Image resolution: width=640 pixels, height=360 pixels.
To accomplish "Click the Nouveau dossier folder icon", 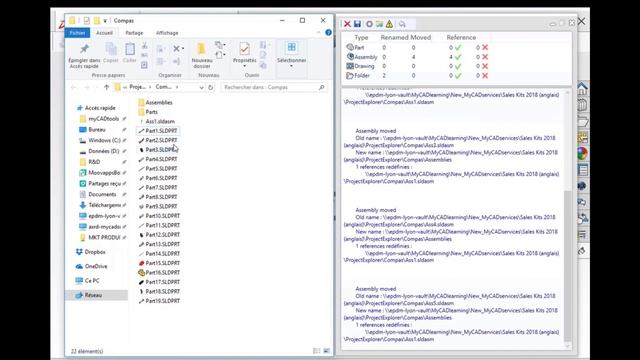I will (x=201, y=49).
